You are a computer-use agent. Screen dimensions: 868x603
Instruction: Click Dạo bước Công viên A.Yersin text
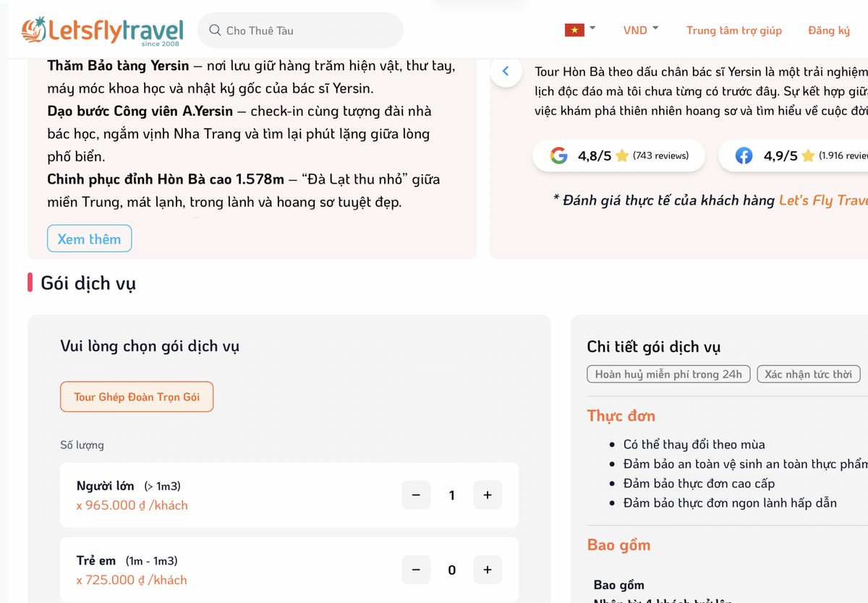pyautogui.click(x=140, y=111)
